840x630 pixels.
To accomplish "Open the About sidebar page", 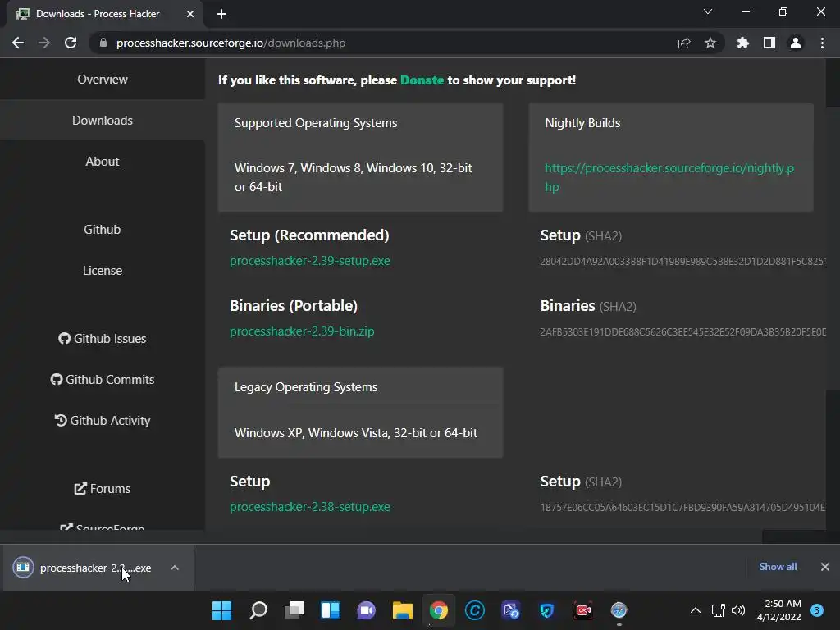I will click(x=103, y=162).
